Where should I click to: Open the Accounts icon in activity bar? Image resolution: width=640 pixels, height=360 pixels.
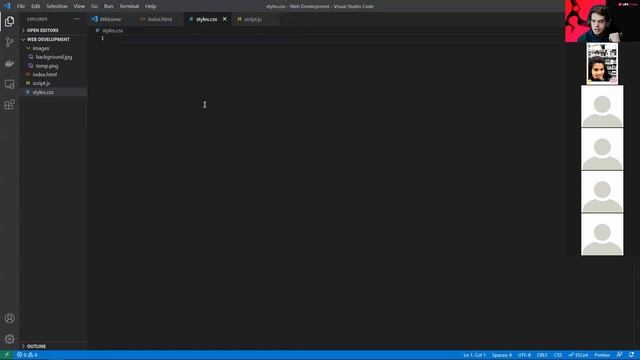[x=9, y=318]
